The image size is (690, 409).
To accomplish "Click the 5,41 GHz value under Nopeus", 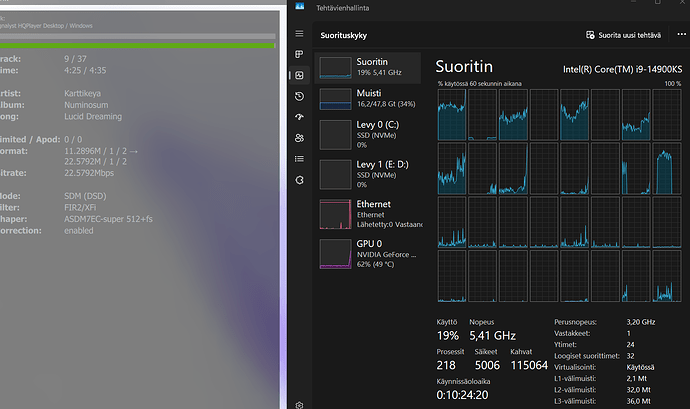I will [492, 335].
